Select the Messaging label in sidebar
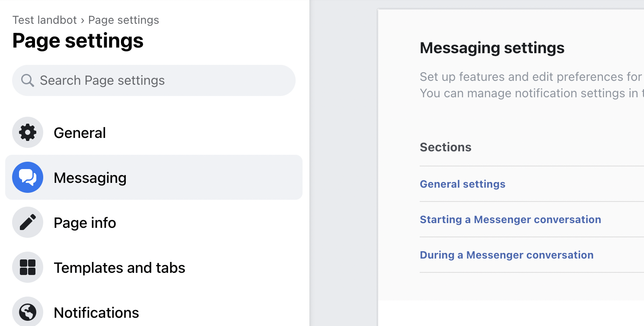 90,178
